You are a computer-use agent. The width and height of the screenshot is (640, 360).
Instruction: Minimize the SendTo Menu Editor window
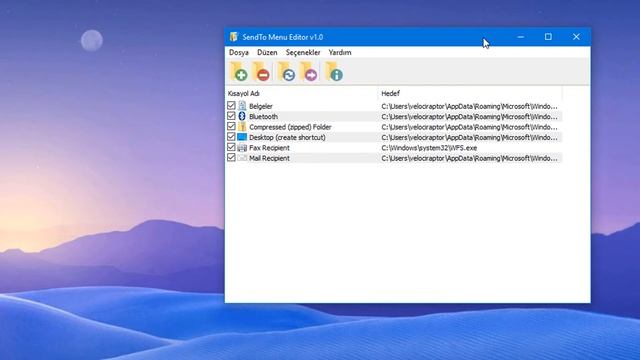520,37
